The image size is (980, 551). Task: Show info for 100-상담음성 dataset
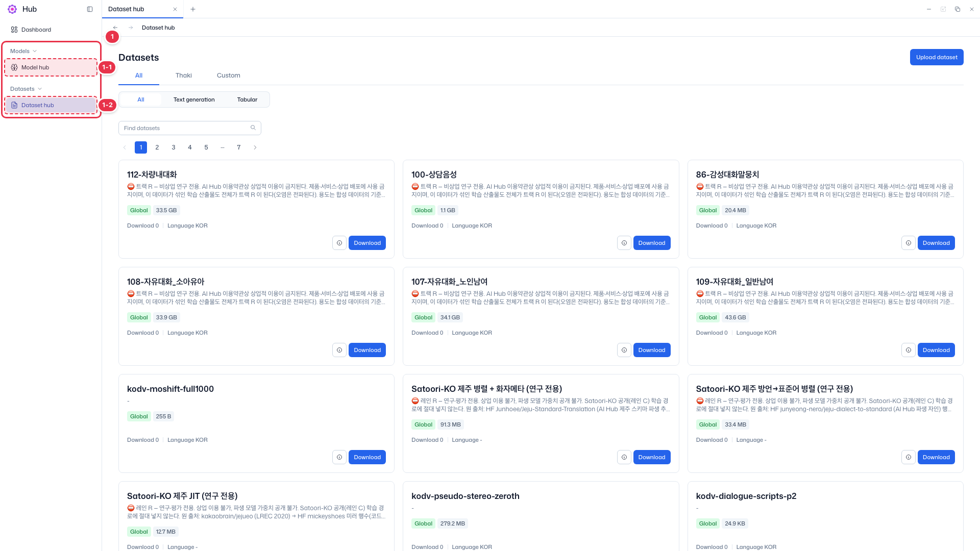(624, 243)
